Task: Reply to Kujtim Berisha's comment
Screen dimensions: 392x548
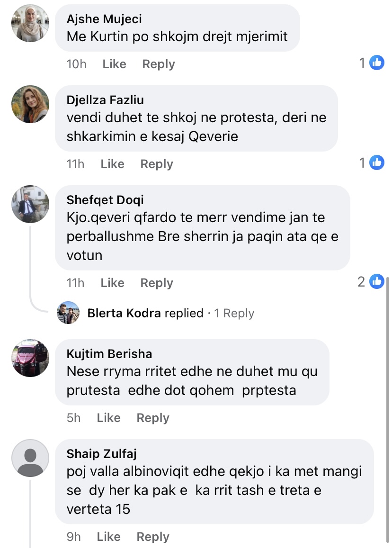Action: click(x=153, y=418)
